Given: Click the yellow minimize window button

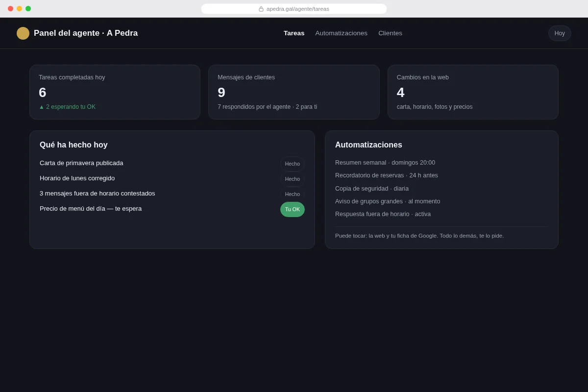Looking at the screenshot, I should [x=19, y=9].
